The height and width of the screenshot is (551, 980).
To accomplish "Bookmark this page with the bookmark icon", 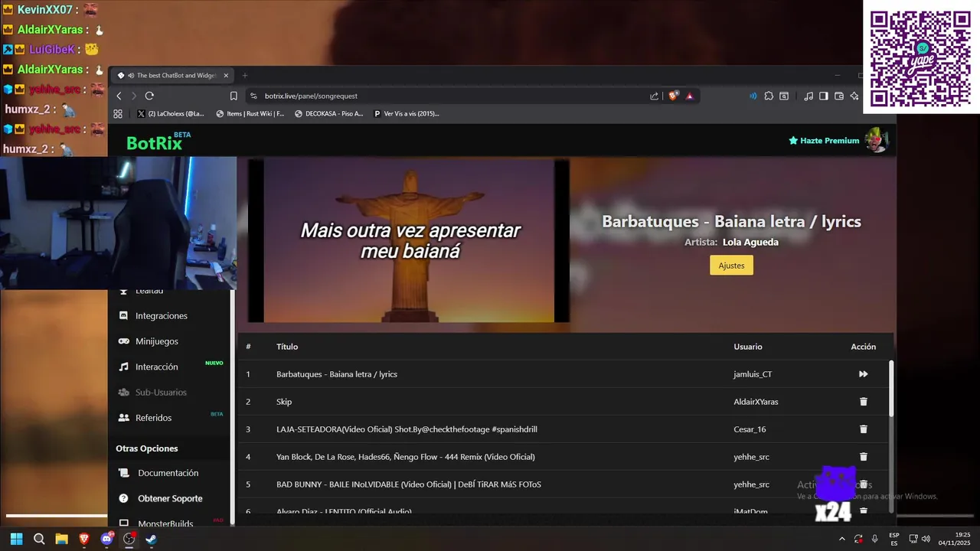I will 234,96.
